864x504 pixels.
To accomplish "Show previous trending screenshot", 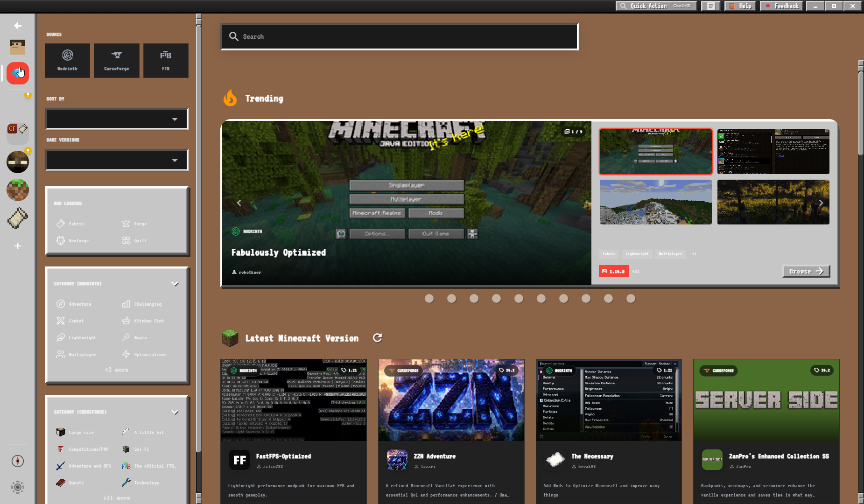I will pos(239,203).
